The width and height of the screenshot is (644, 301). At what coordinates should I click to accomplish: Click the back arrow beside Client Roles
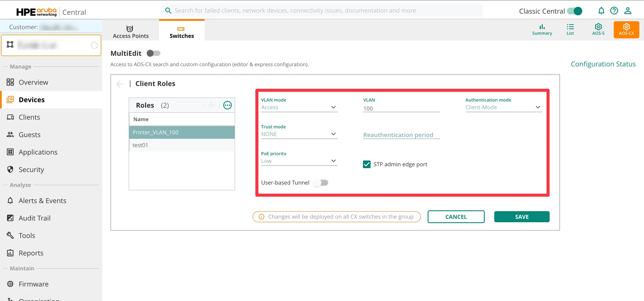[x=120, y=84]
